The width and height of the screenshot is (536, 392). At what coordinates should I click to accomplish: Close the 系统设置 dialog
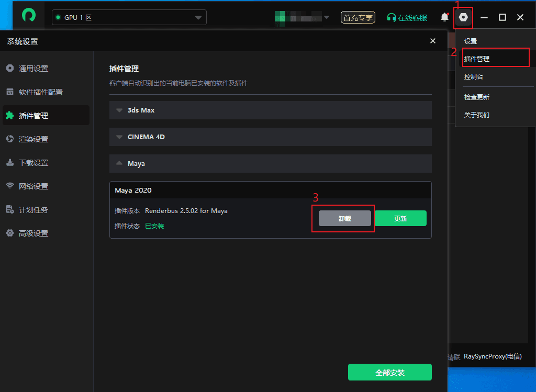pyautogui.click(x=432, y=41)
